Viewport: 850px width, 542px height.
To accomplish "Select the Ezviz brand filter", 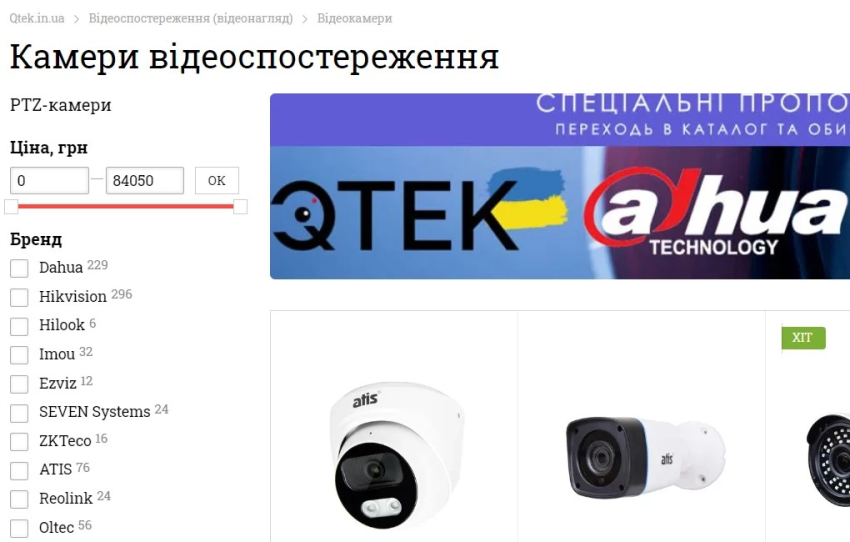I will [19, 384].
